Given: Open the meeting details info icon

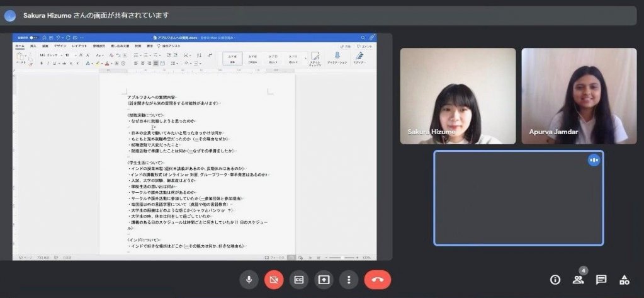Looking at the screenshot, I should point(555,280).
